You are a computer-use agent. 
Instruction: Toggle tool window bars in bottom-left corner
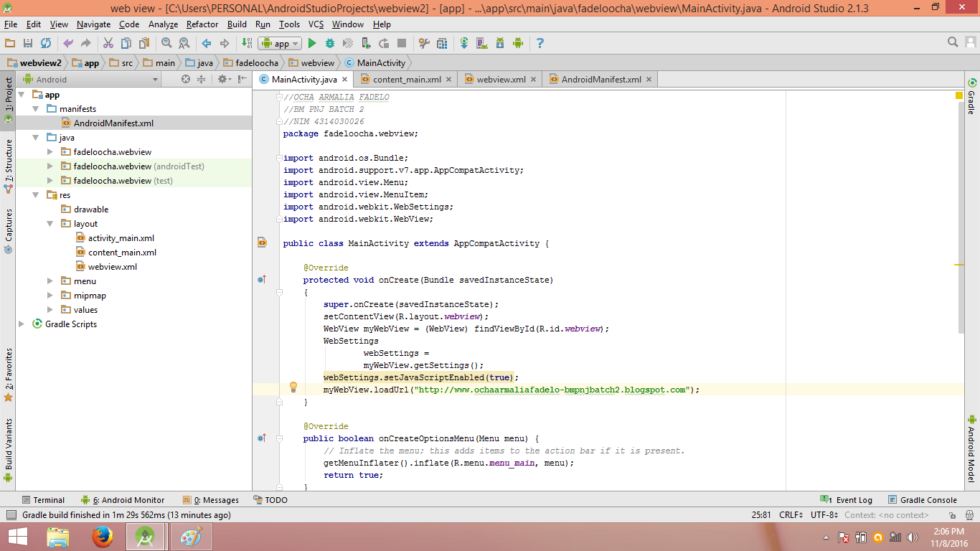tap(11, 515)
